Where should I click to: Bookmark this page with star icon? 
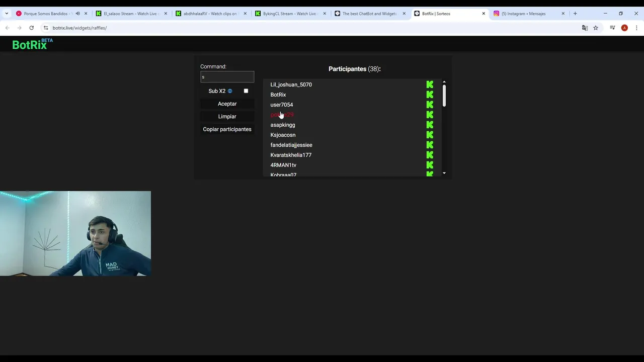596,28
